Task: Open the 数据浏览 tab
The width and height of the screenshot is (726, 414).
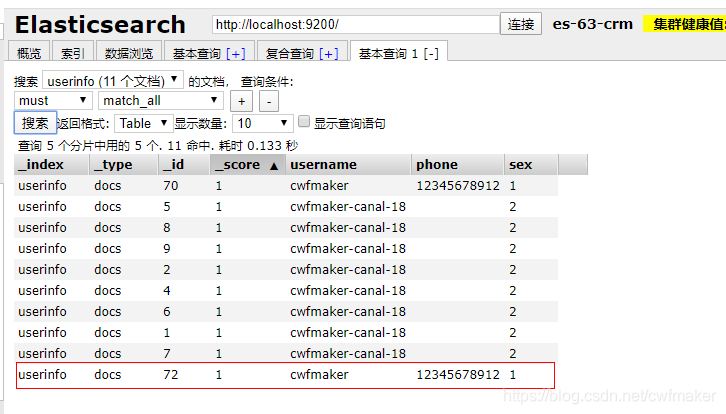Action: [129, 53]
